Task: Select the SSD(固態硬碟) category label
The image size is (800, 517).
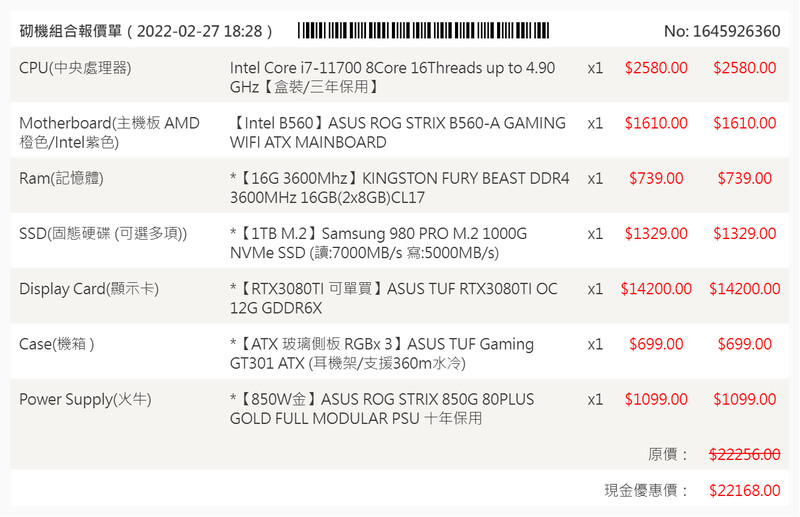Action: point(117,233)
